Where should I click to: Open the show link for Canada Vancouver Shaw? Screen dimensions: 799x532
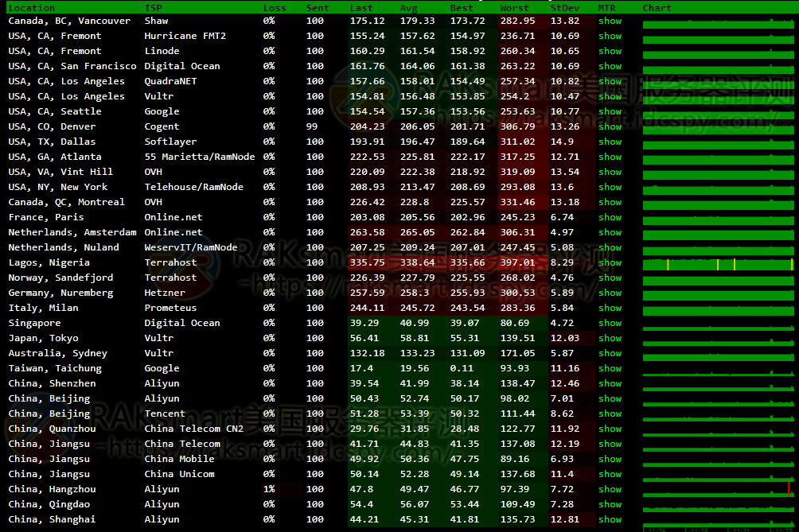pyautogui.click(x=610, y=21)
